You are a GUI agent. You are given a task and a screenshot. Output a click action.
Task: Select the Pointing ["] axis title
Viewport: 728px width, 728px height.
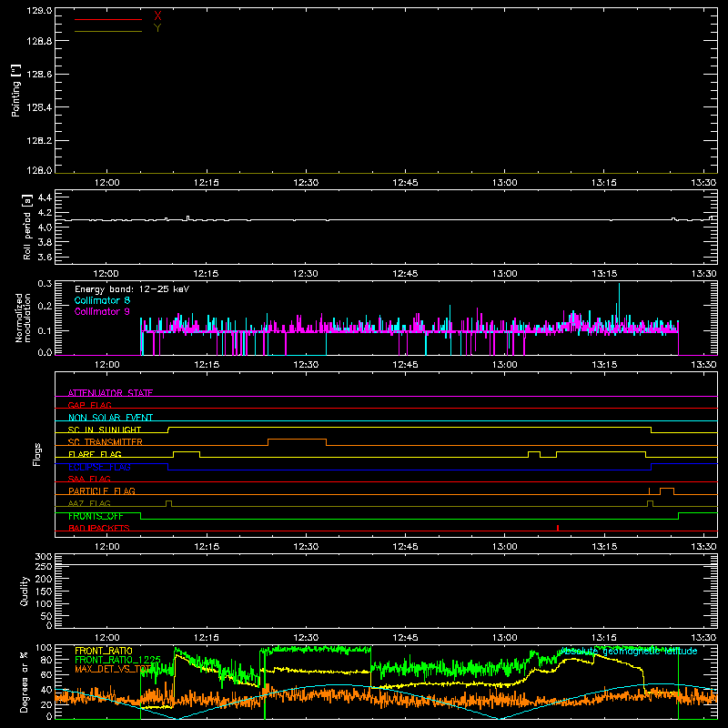click(15, 90)
